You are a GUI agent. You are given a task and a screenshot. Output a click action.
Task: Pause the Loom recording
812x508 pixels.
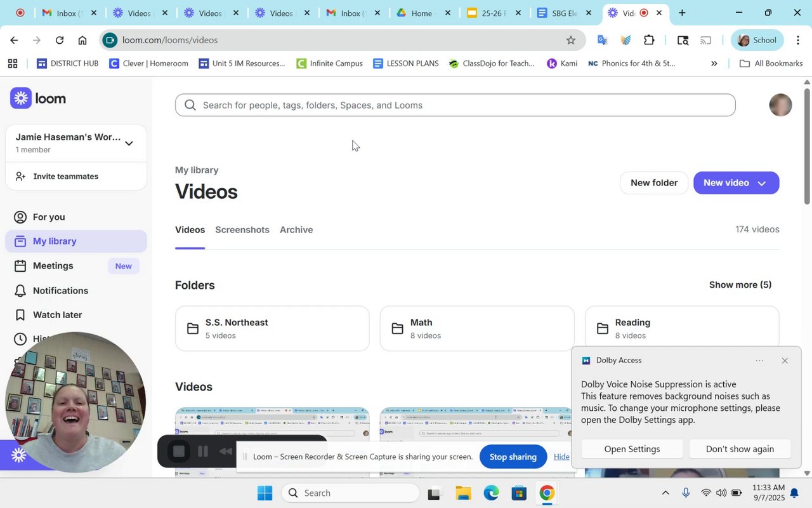click(x=203, y=451)
